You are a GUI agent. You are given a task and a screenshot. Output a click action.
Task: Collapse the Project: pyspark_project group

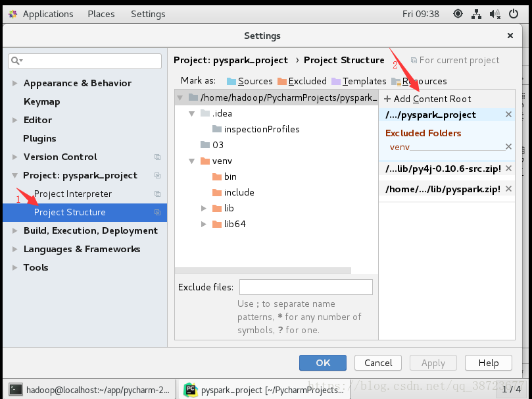point(14,176)
